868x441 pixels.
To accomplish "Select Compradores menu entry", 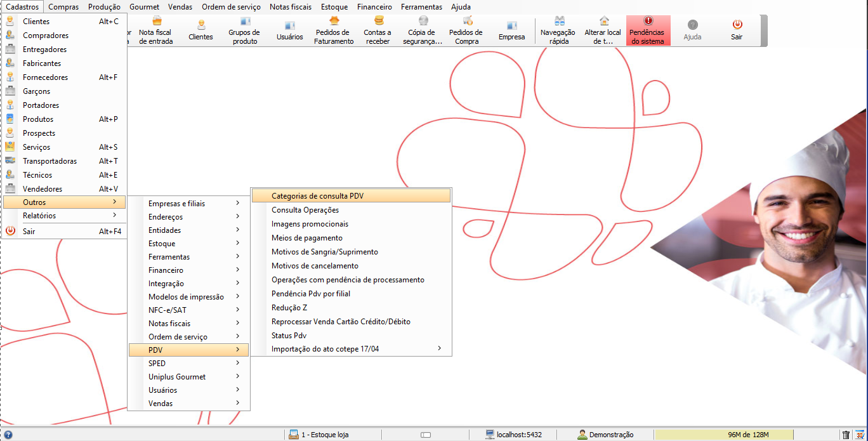I will (x=65, y=36).
